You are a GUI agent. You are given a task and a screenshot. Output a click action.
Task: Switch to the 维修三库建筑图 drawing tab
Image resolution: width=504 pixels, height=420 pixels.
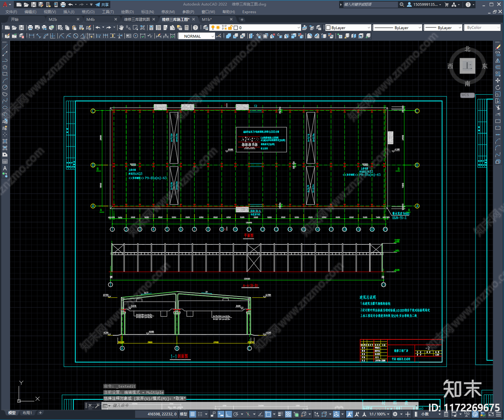coord(137,20)
